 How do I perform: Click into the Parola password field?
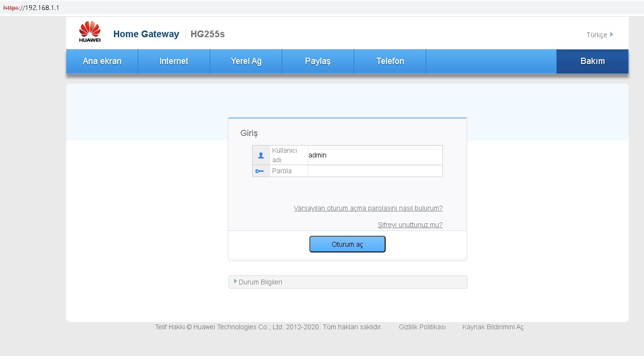point(375,171)
